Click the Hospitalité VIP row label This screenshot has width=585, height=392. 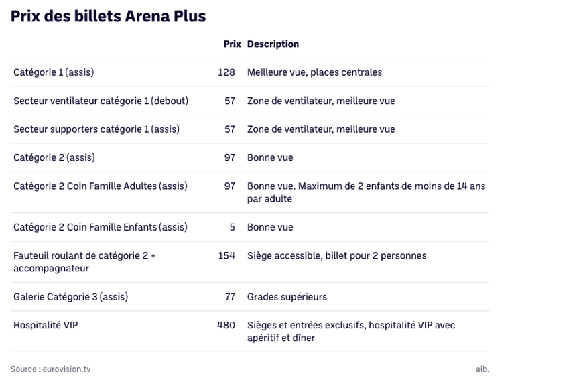46,325
